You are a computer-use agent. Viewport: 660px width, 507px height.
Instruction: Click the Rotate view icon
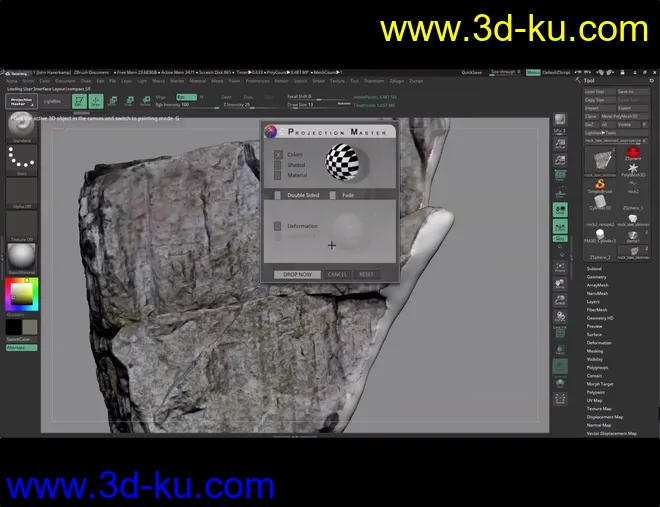[560, 316]
